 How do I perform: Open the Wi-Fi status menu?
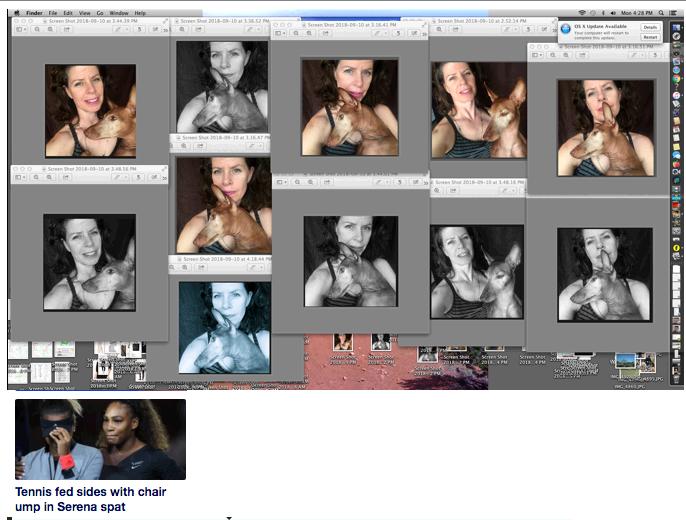[x=582, y=13]
